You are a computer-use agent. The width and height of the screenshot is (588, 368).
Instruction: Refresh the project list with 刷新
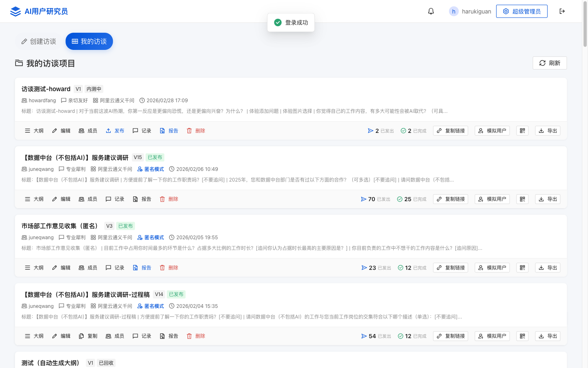pos(550,63)
